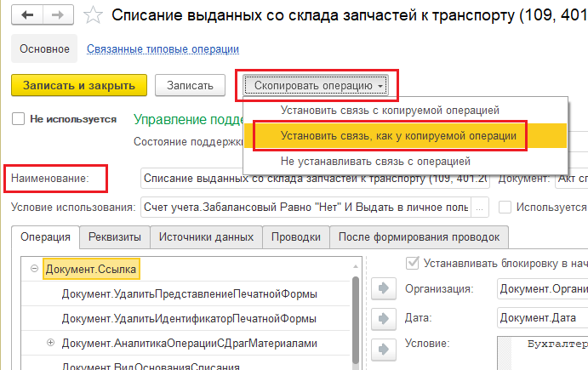Click arrow button next to Условие field
The width and height of the screenshot is (588, 370).
(x=384, y=350)
